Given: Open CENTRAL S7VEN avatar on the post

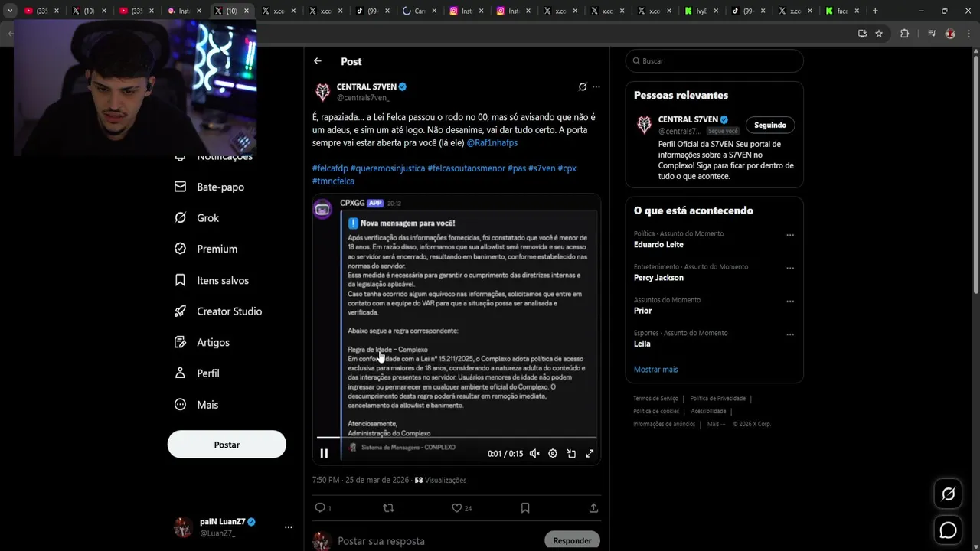Looking at the screenshot, I should [322, 93].
